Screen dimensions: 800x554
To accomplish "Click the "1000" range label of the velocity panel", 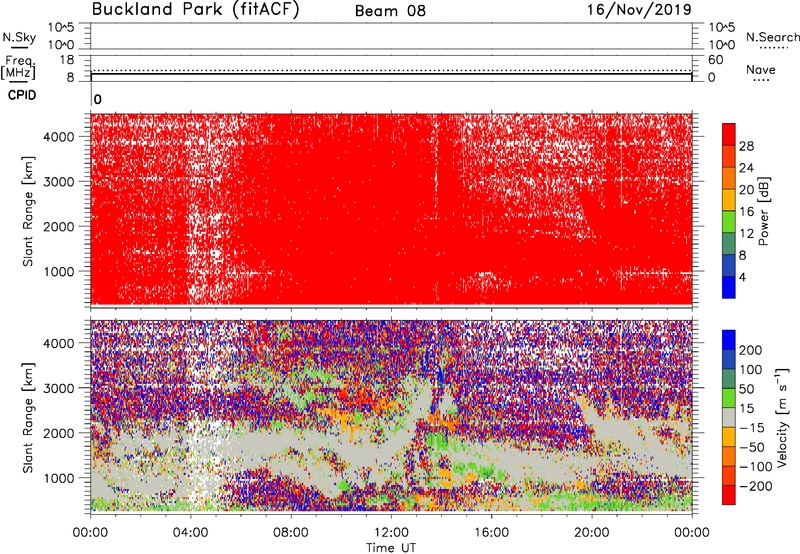I will pos(59,478).
